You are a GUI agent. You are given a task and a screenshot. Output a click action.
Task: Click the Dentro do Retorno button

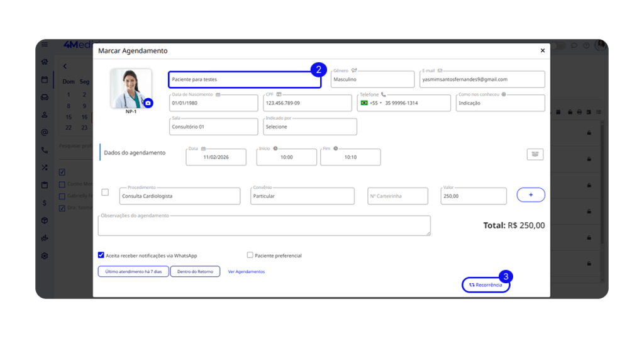click(195, 272)
